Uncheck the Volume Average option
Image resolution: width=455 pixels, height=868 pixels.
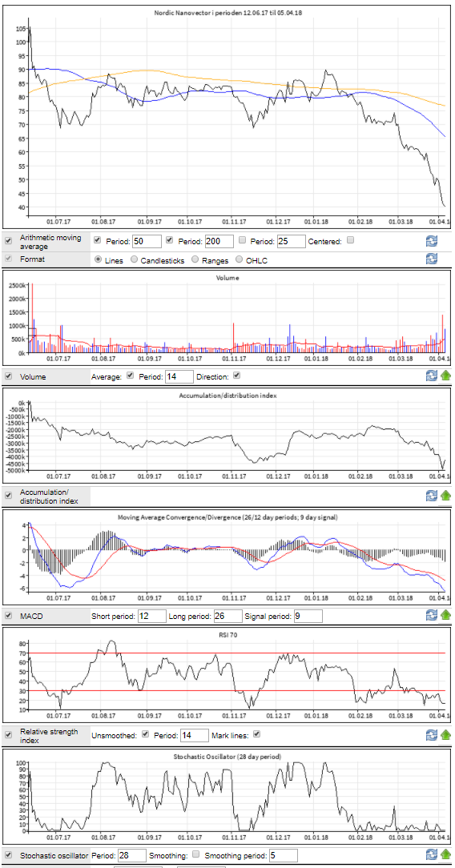(x=130, y=376)
